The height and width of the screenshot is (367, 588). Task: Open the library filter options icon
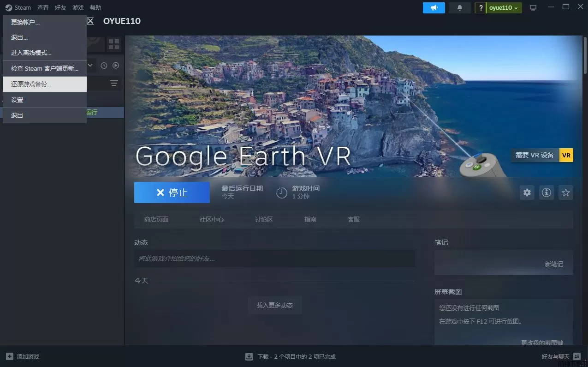pyautogui.click(x=114, y=83)
